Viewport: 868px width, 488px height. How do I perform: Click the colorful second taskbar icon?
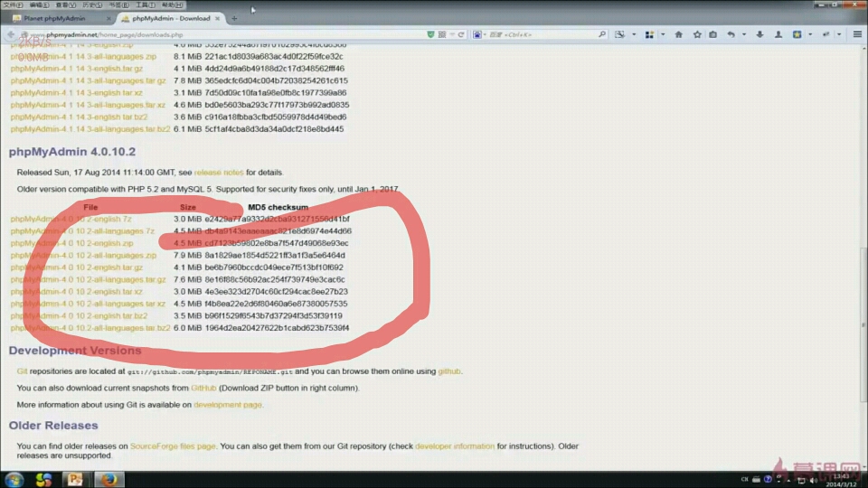pyautogui.click(x=43, y=479)
